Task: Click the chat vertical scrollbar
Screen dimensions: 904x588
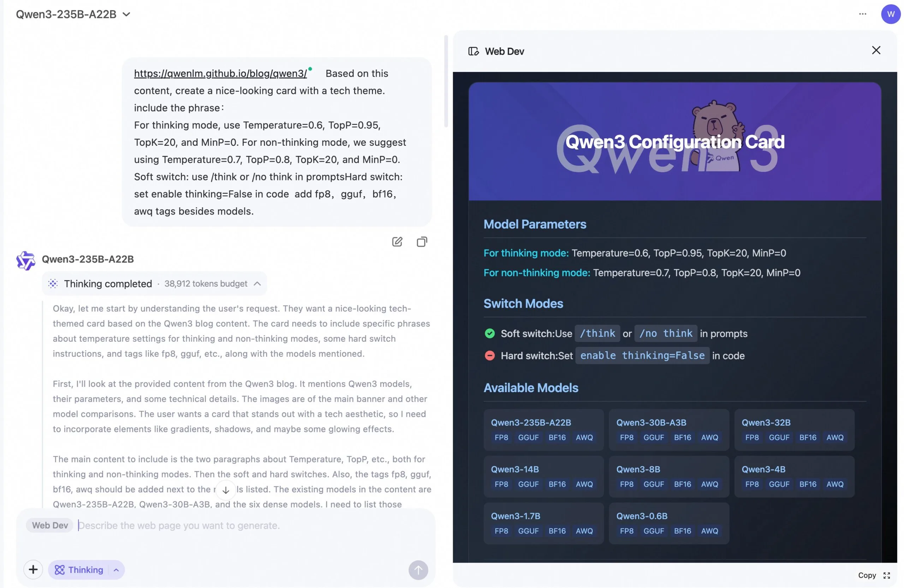Action: click(x=446, y=81)
